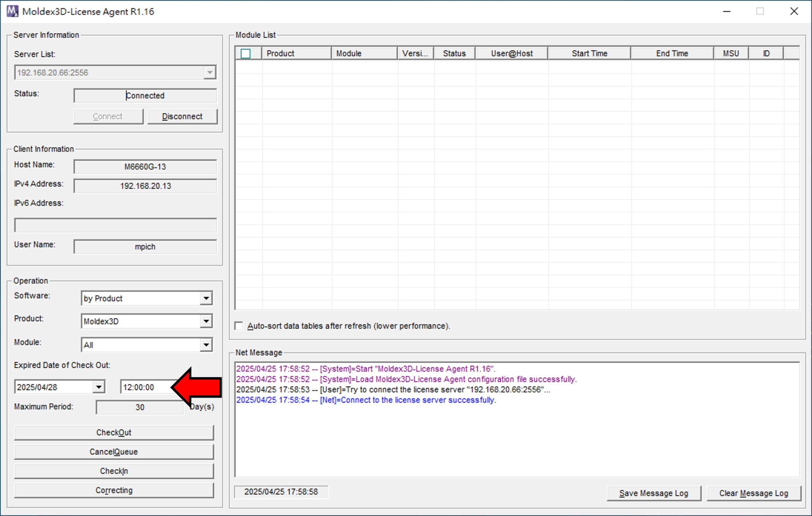Screen dimensions: 812x516
Task: Click the log line 'Connect to the license server successfully'
Action: point(366,400)
